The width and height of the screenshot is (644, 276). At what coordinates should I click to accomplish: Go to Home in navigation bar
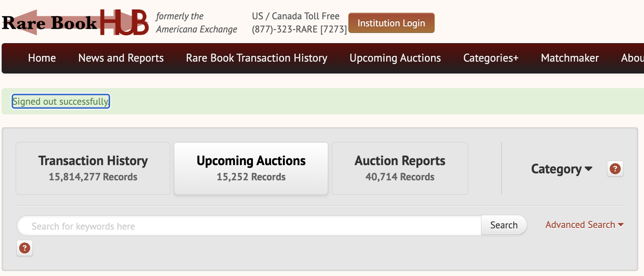tap(42, 58)
